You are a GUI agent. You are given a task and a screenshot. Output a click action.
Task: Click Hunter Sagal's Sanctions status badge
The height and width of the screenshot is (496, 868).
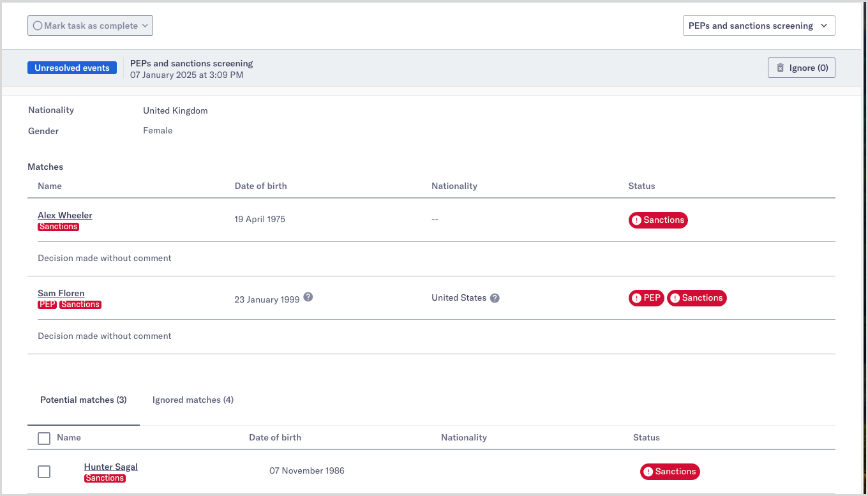click(670, 472)
